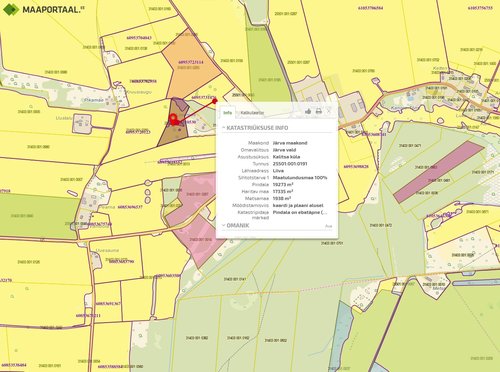
Task: Open the Kaitsulaadid tab
Action: (252, 113)
